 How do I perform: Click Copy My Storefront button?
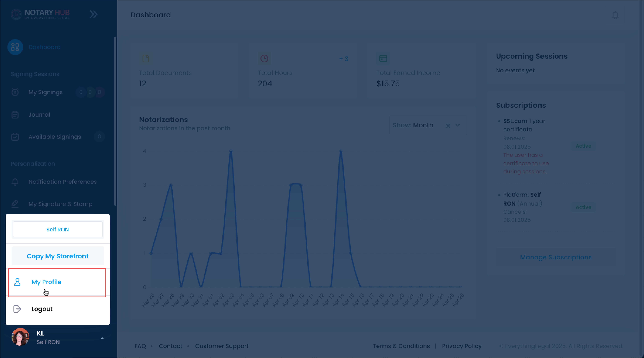click(x=58, y=256)
